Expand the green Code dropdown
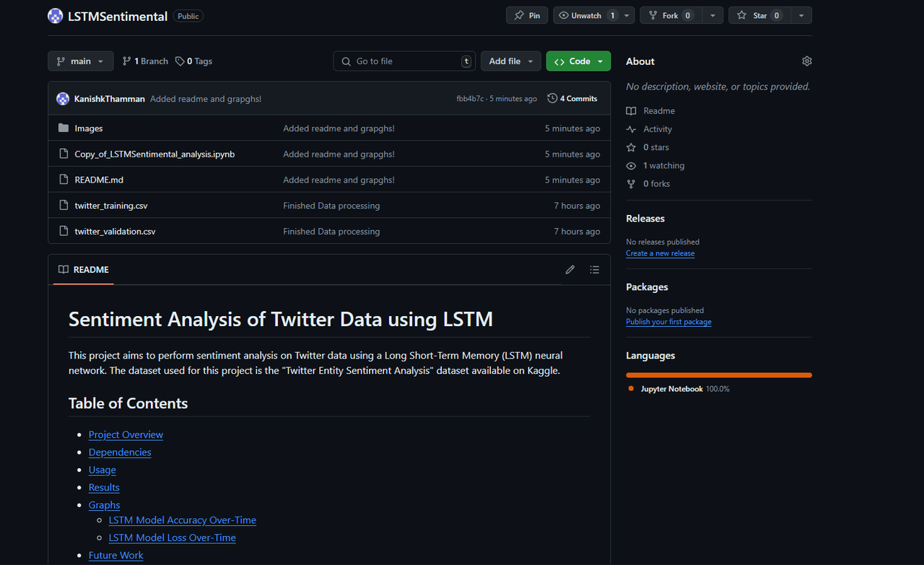The height and width of the screenshot is (565, 924). 578,61
